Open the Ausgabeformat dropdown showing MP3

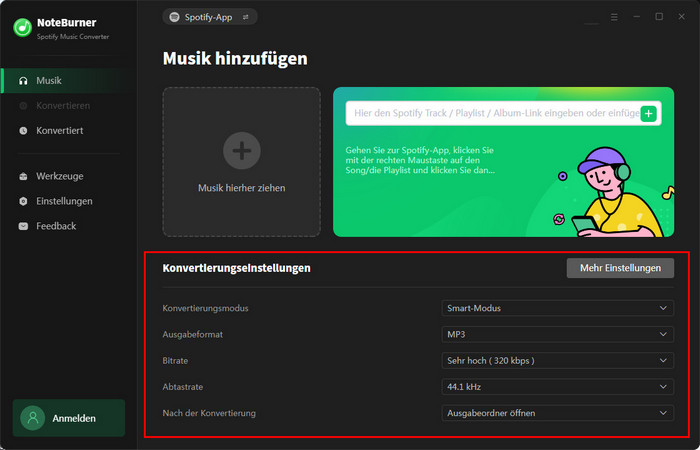pos(557,334)
